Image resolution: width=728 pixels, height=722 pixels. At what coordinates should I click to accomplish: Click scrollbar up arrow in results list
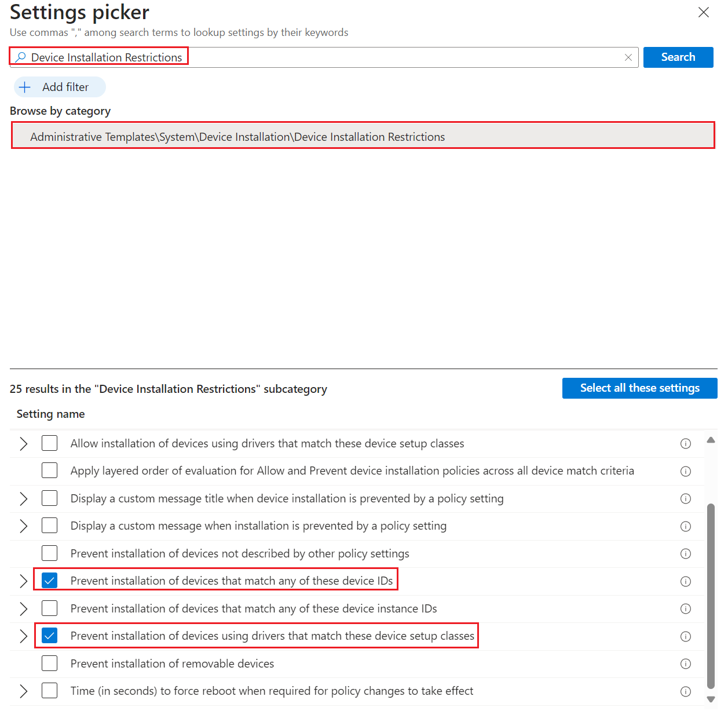[x=711, y=440]
